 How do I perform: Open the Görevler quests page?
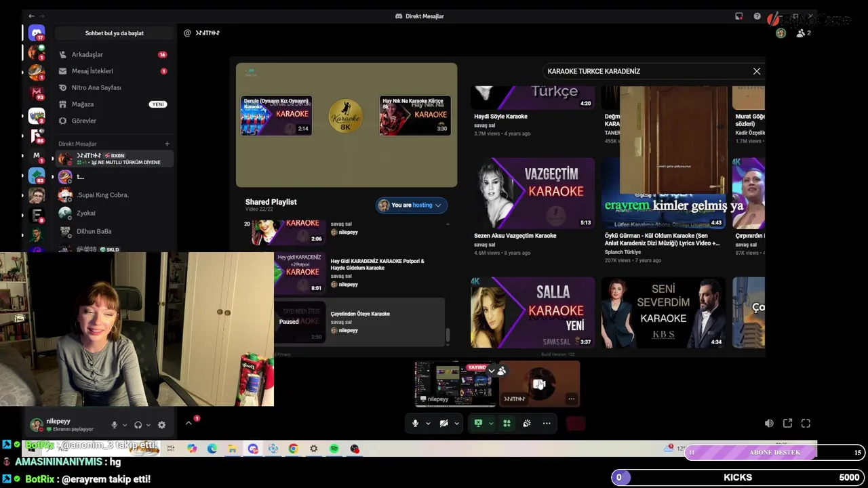click(114, 121)
